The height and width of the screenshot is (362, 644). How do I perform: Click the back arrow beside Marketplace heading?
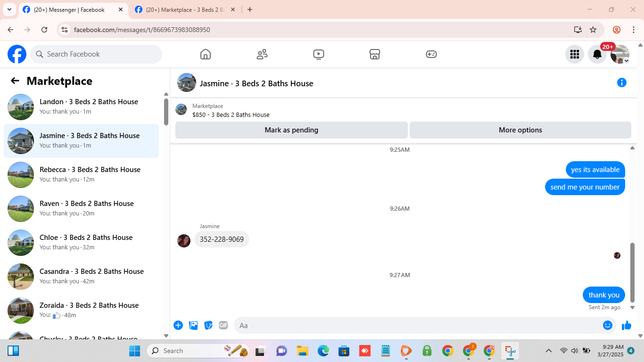15,81
